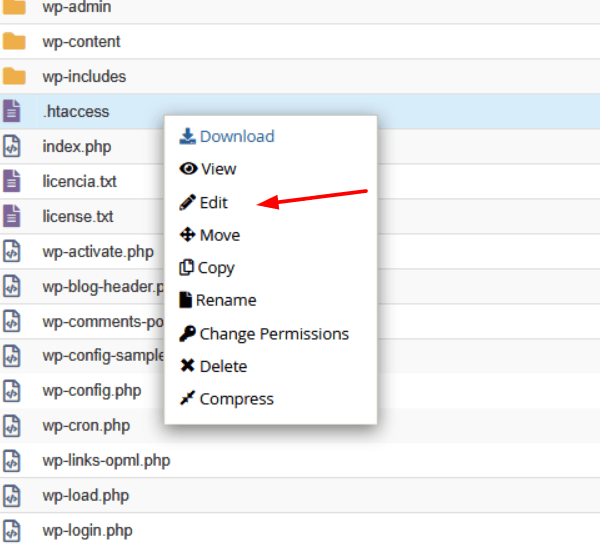
Task: Click the X icon beside Delete
Action: click(188, 366)
